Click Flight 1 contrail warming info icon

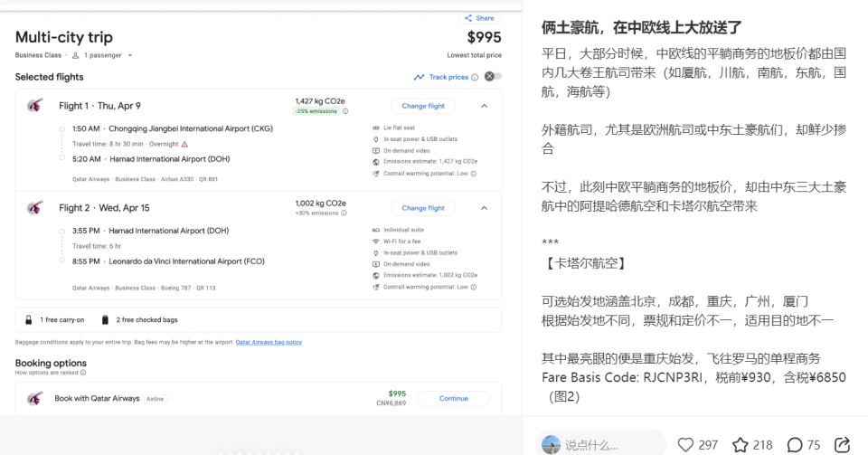pyautogui.click(x=473, y=174)
